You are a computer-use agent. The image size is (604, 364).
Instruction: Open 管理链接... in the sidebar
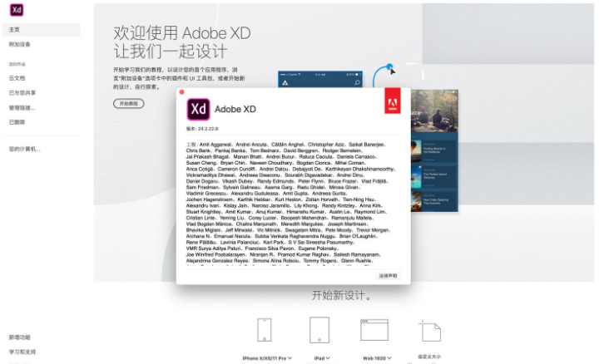coord(22,108)
